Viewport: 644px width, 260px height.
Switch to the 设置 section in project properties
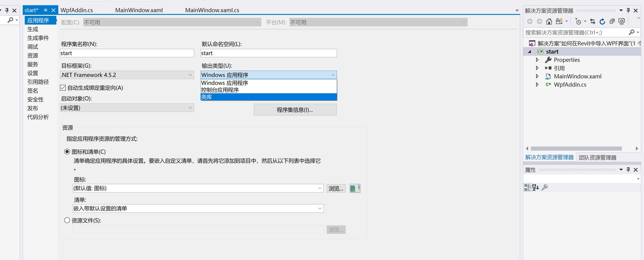(x=33, y=73)
